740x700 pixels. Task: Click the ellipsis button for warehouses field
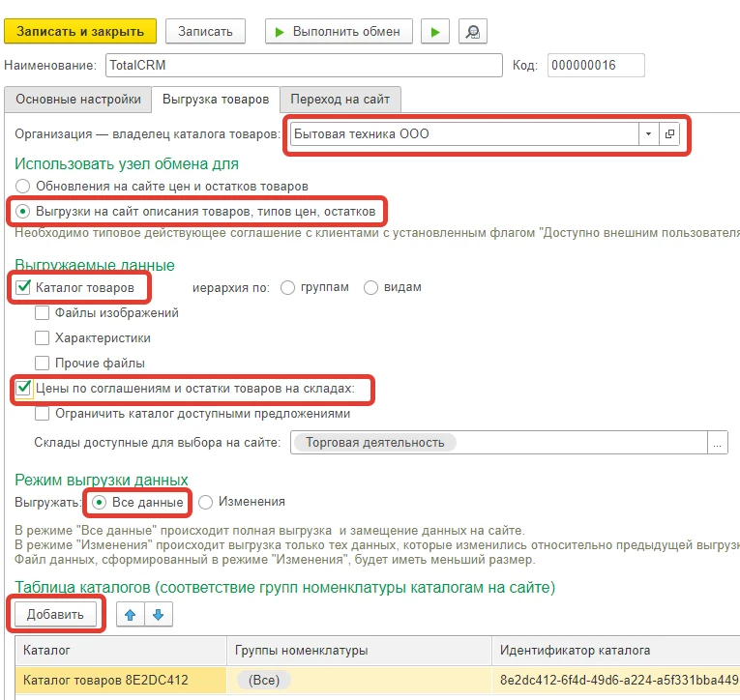(x=717, y=442)
